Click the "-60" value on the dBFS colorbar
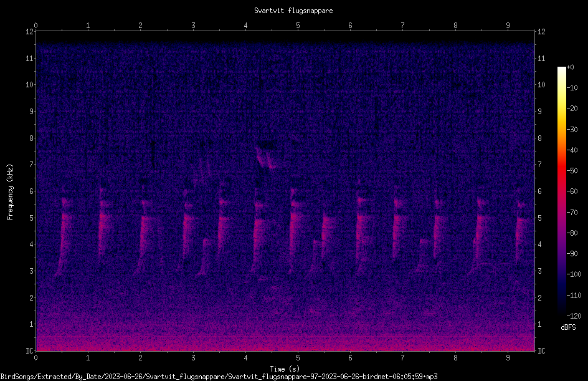The image size is (588, 381). 572,191
